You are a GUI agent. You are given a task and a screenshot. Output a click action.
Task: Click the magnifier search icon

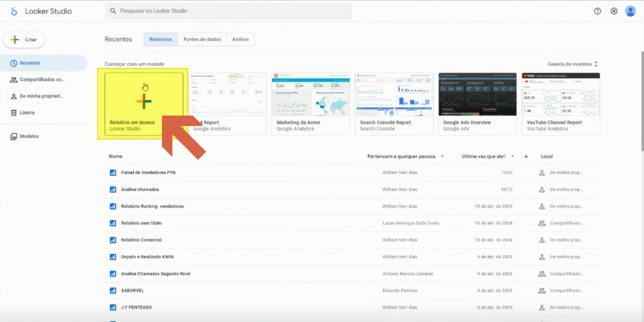(x=113, y=10)
